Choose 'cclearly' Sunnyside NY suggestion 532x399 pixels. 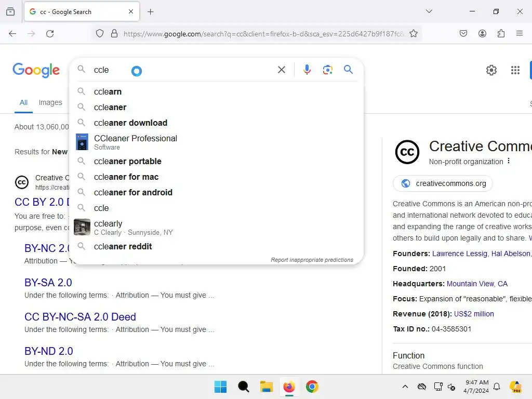217,228
